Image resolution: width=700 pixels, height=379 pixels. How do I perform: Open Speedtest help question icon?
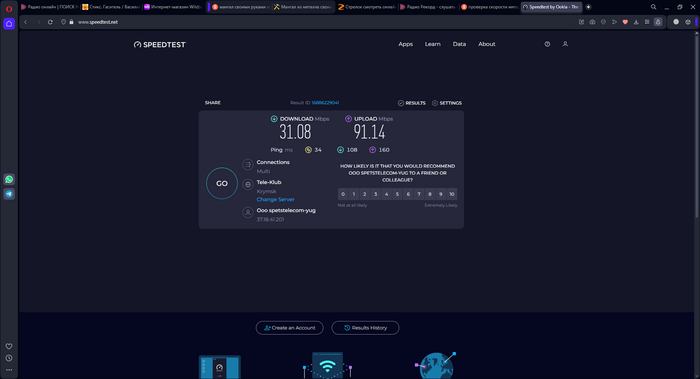click(x=547, y=44)
